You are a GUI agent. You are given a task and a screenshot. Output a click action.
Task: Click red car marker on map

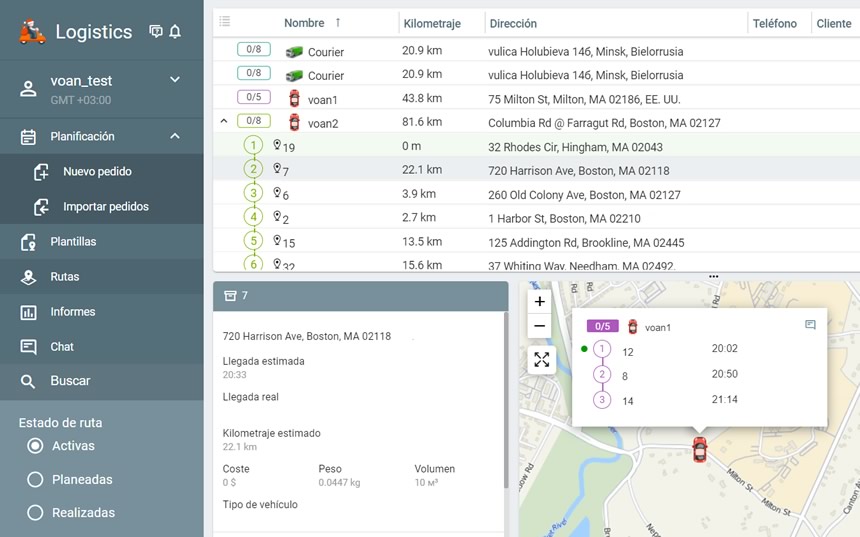699,449
